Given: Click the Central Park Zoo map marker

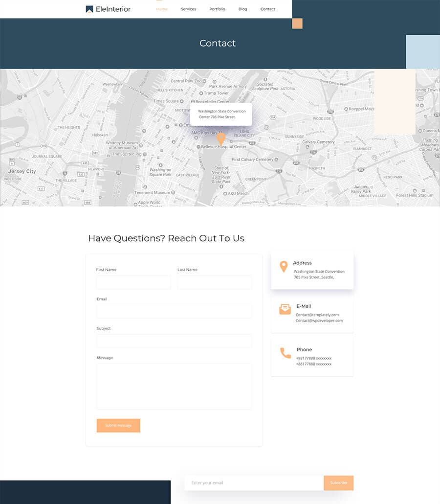Looking at the screenshot, I should point(204,81).
